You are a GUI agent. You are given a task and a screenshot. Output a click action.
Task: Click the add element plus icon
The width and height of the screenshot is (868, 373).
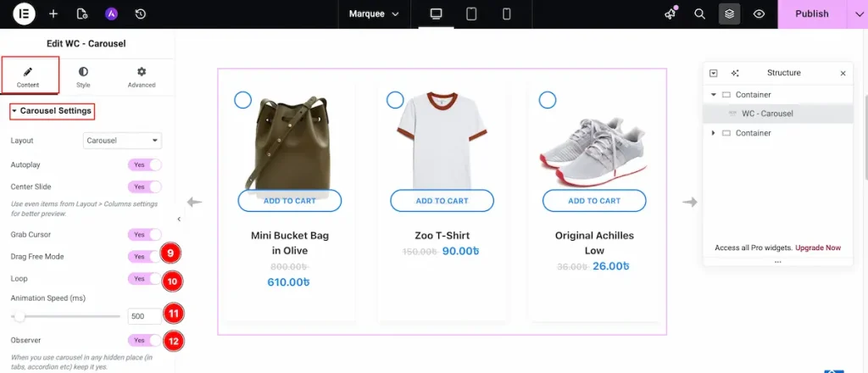click(53, 14)
